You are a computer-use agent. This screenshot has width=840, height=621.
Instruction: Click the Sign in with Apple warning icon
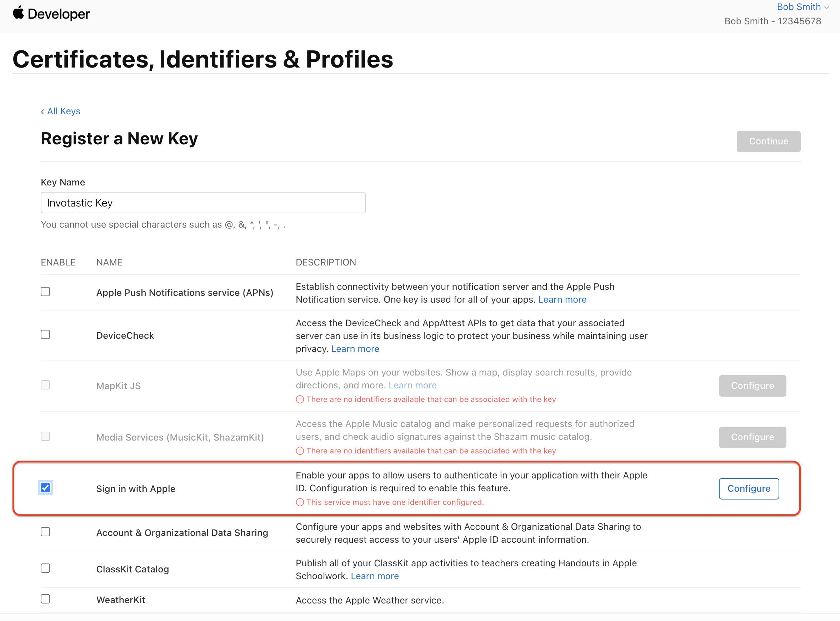[300, 503]
